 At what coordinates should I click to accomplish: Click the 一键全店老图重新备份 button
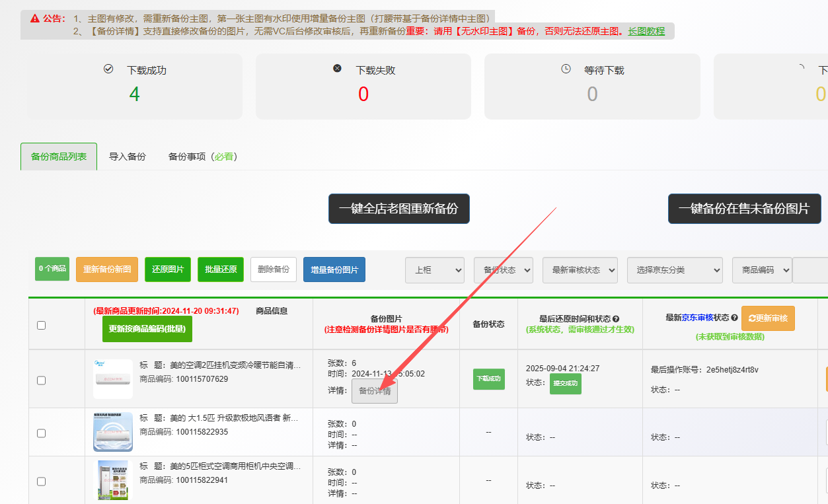(398, 209)
